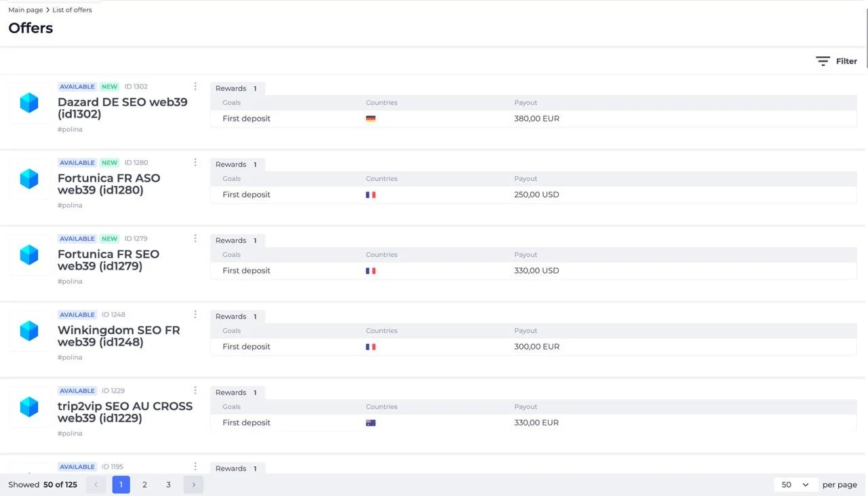Viewport: 868px width, 496px height.
Task: Select Rewards tab of Winkingdom offer
Action: point(237,316)
